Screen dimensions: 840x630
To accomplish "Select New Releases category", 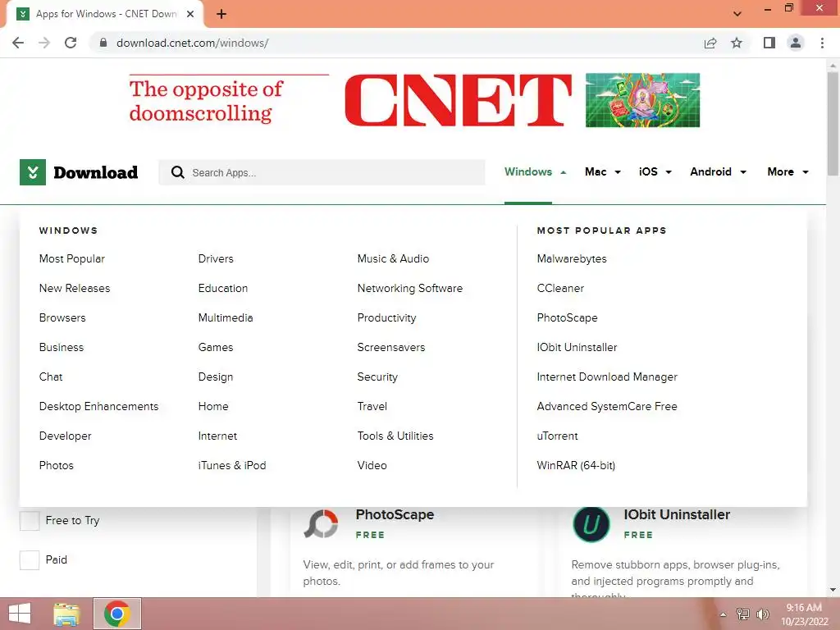I will 75,288.
